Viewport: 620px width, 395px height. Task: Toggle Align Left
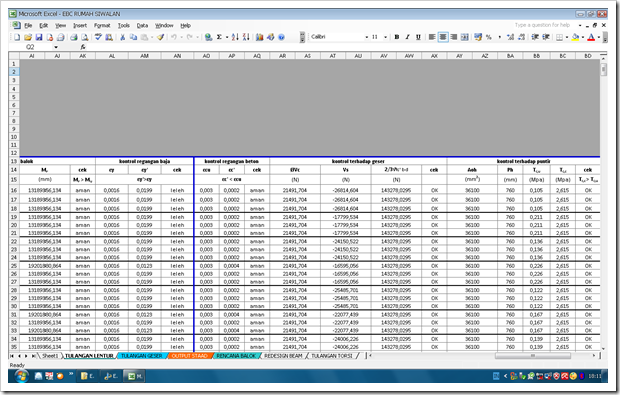(432, 37)
